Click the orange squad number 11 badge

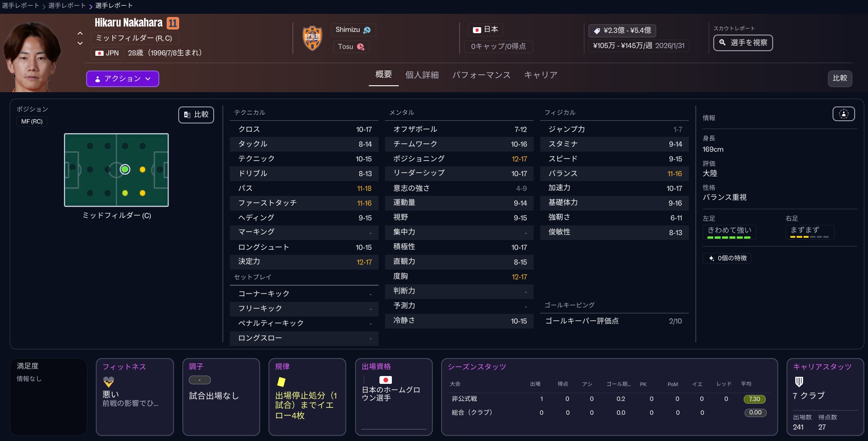point(173,23)
